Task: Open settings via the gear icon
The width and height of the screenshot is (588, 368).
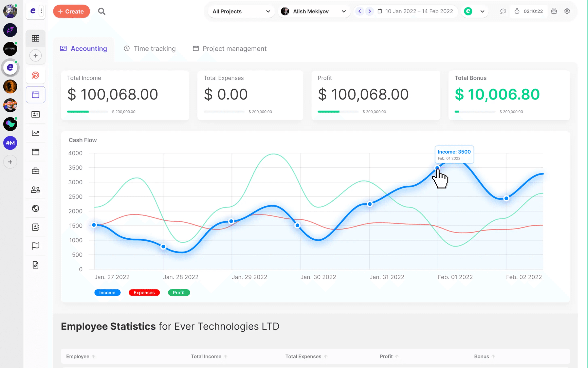Action: click(567, 11)
